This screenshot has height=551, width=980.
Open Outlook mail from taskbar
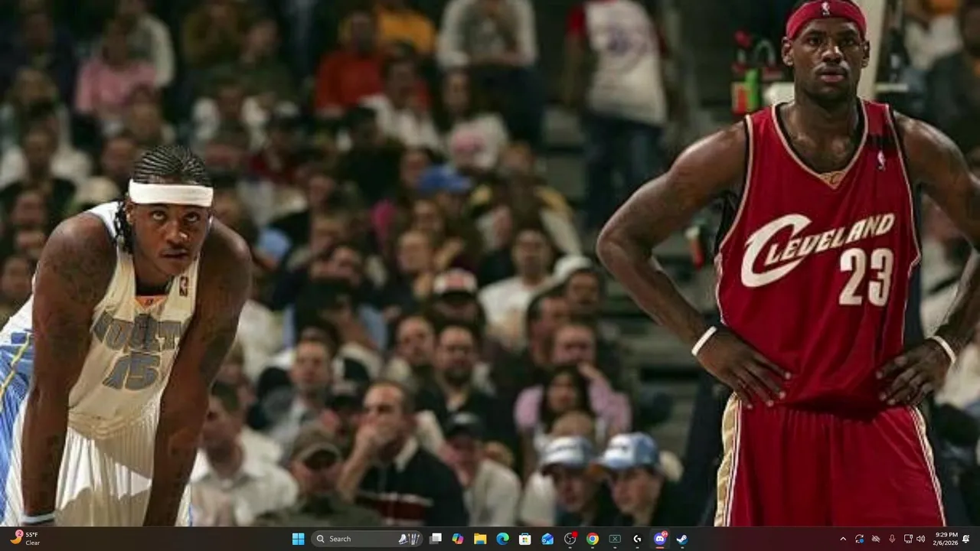(547, 539)
